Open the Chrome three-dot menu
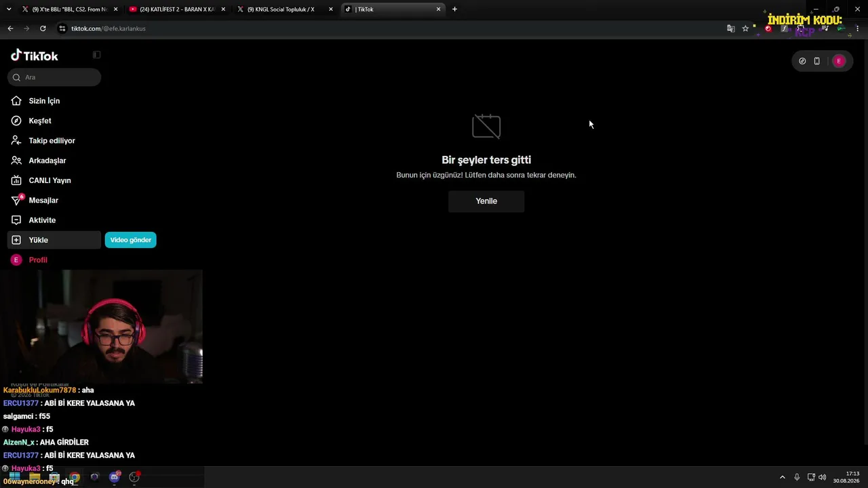Screen dimensions: 868x488 point(858,28)
